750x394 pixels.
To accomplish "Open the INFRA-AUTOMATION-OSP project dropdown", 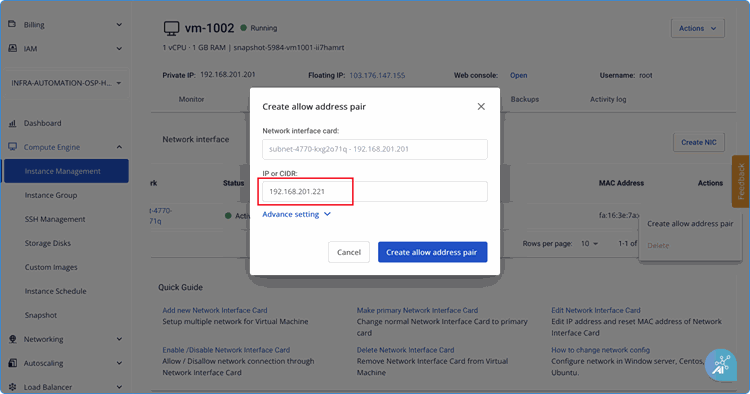I will (x=66, y=83).
